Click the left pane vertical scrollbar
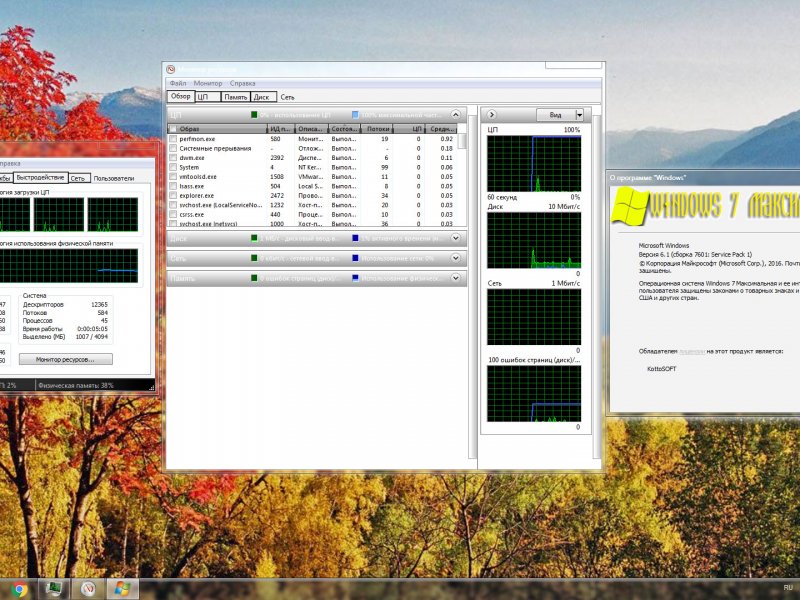The height and width of the screenshot is (600, 800). point(472,282)
